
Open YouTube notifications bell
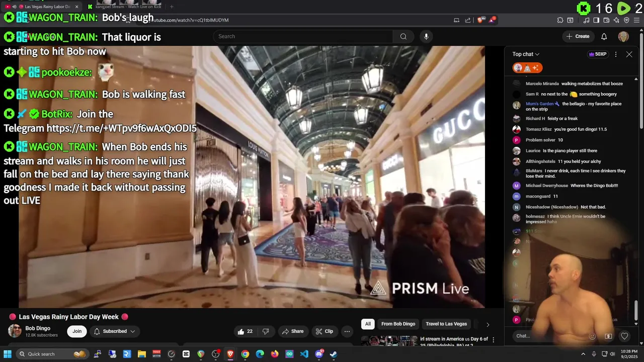604,36
